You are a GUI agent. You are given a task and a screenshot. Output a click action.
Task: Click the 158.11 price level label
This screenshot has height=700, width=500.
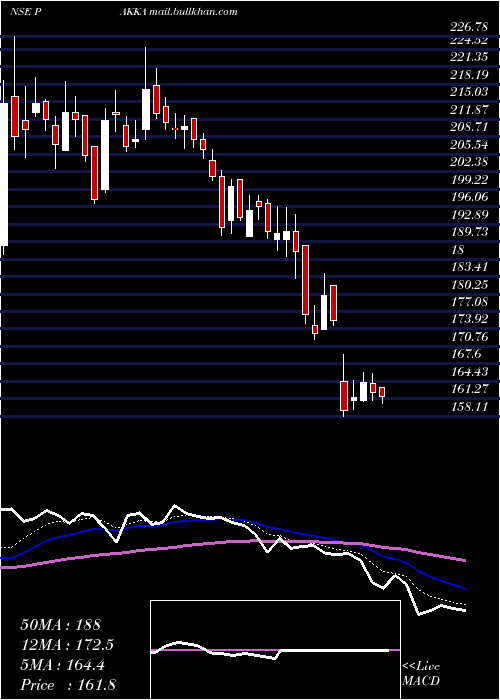coord(469,407)
